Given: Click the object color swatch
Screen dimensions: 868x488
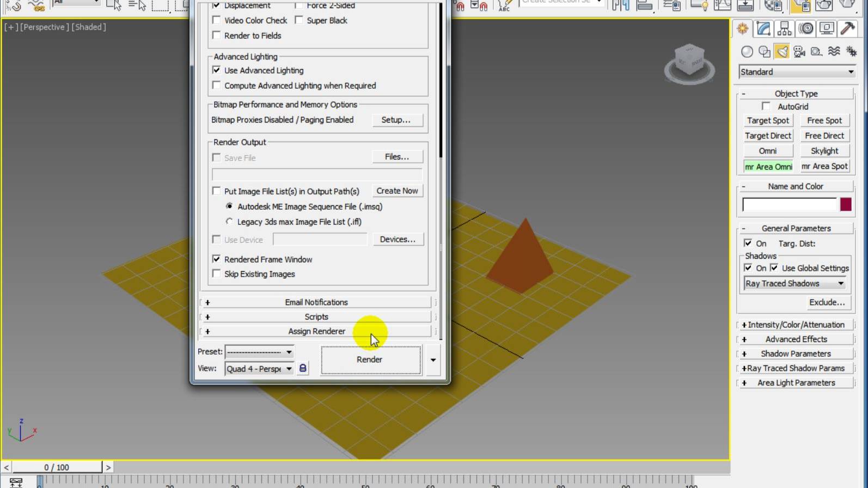Looking at the screenshot, I should point(846,204).
